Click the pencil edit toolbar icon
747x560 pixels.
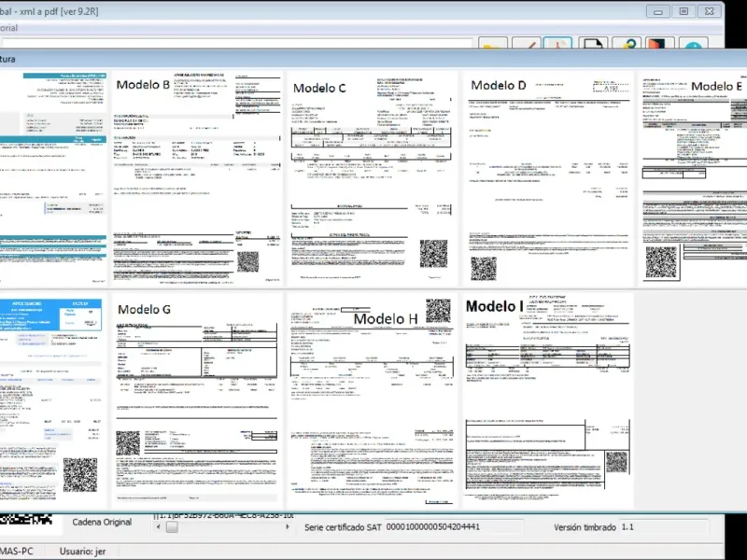coord(526,43)
